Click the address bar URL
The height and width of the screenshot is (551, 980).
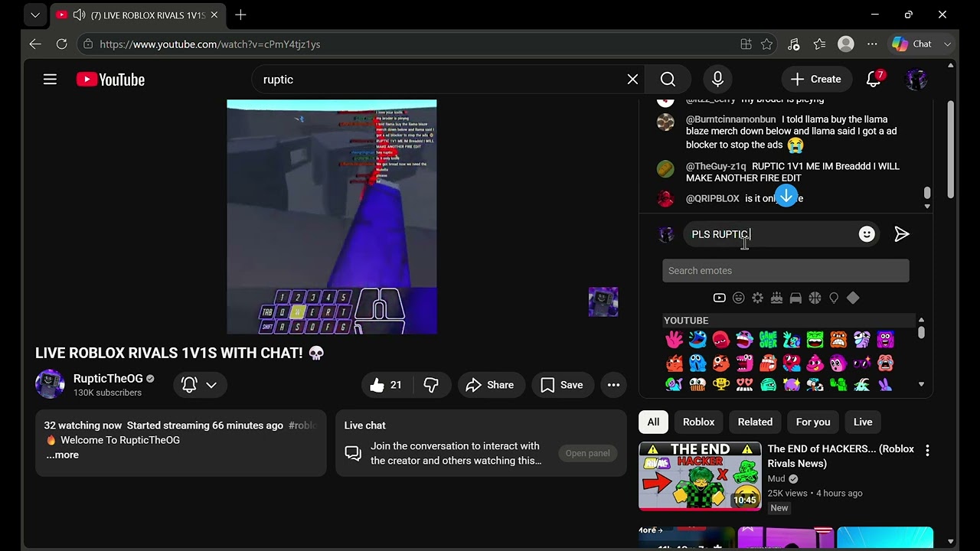(210, 44)
